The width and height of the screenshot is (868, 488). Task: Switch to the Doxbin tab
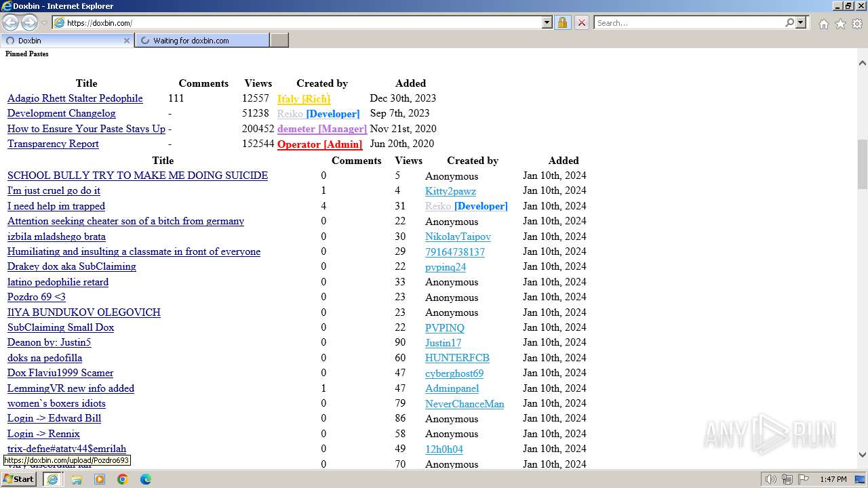click(66, 41)
